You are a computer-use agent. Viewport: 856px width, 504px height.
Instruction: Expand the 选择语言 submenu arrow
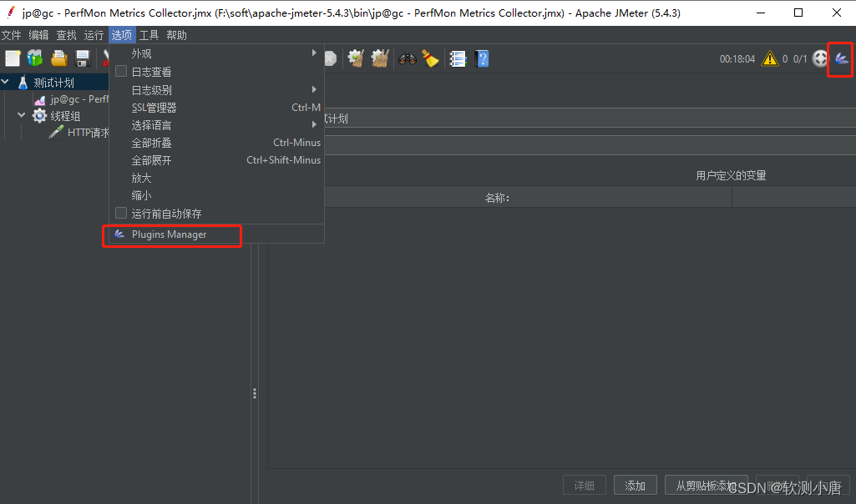point(314,124)
